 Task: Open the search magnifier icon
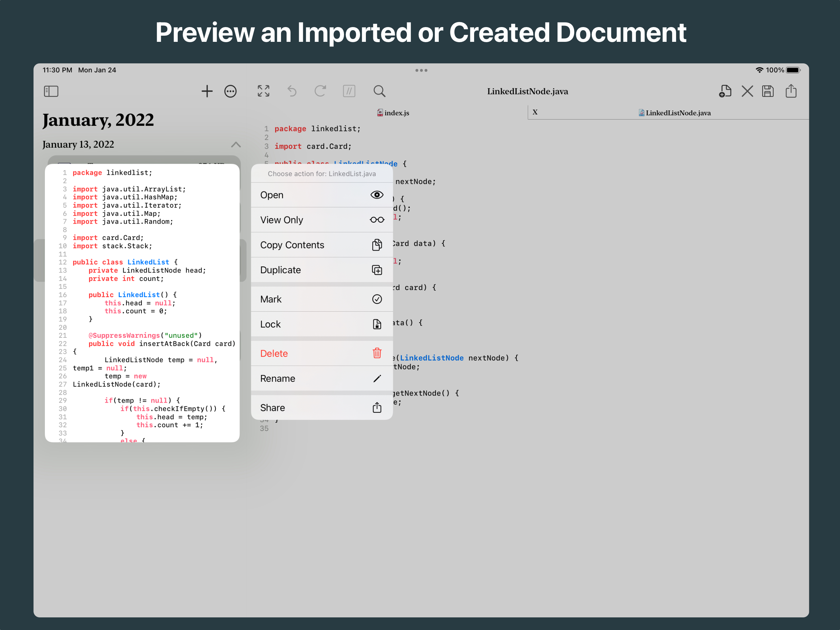[379, 91]
